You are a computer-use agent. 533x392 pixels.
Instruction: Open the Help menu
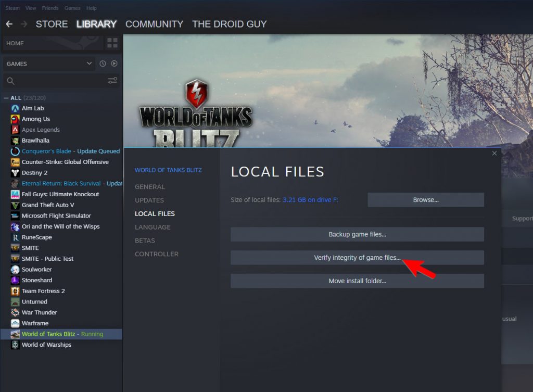tap(92, 8)
